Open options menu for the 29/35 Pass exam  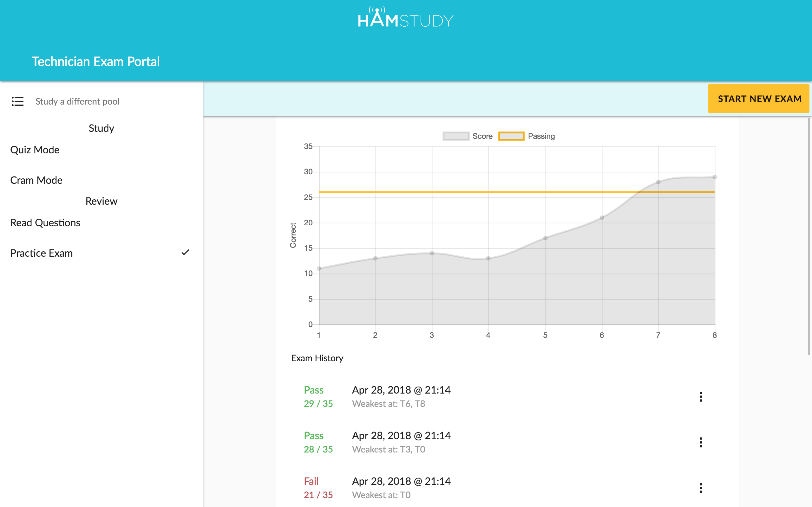pyautogui.click(x=701, y=397)
